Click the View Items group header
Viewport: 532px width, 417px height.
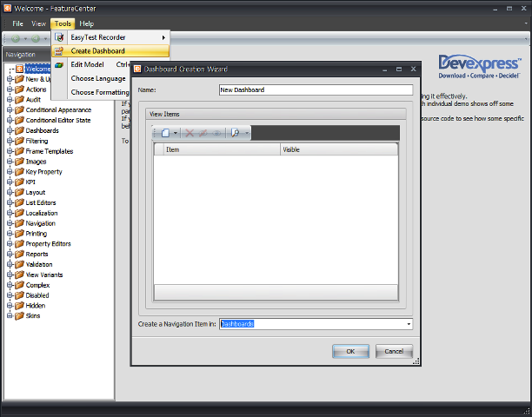pos(276,115)
